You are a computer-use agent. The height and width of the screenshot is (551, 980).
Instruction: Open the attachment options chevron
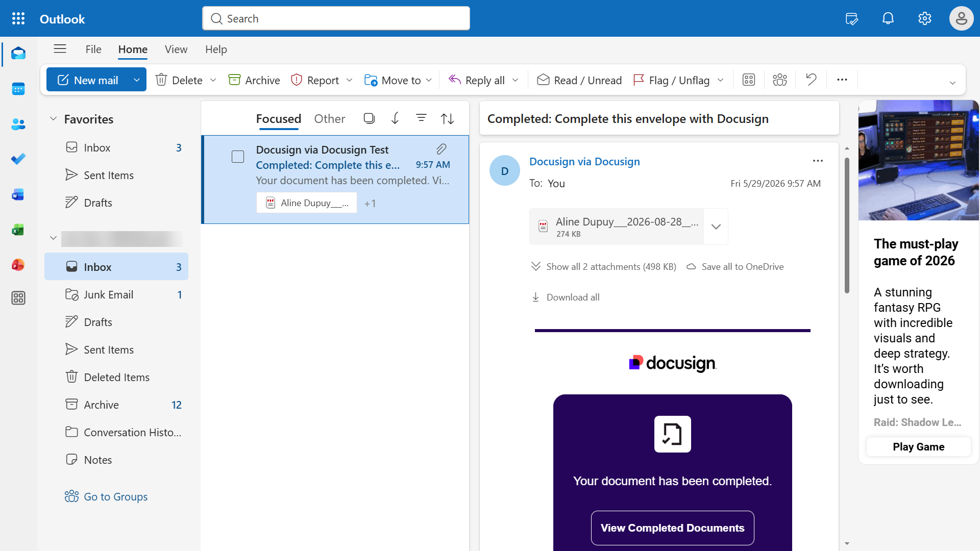point(716,227)
